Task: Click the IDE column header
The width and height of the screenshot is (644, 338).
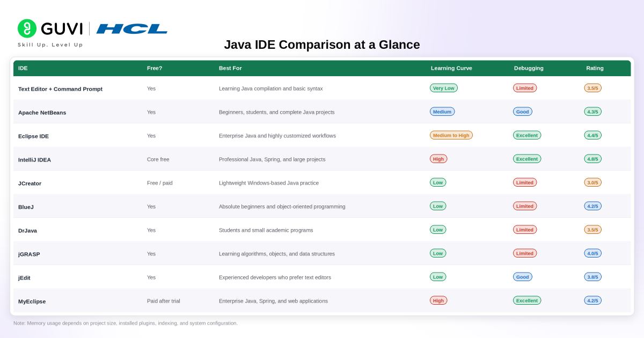Action: pyautogui.click(x=23, y=68)
